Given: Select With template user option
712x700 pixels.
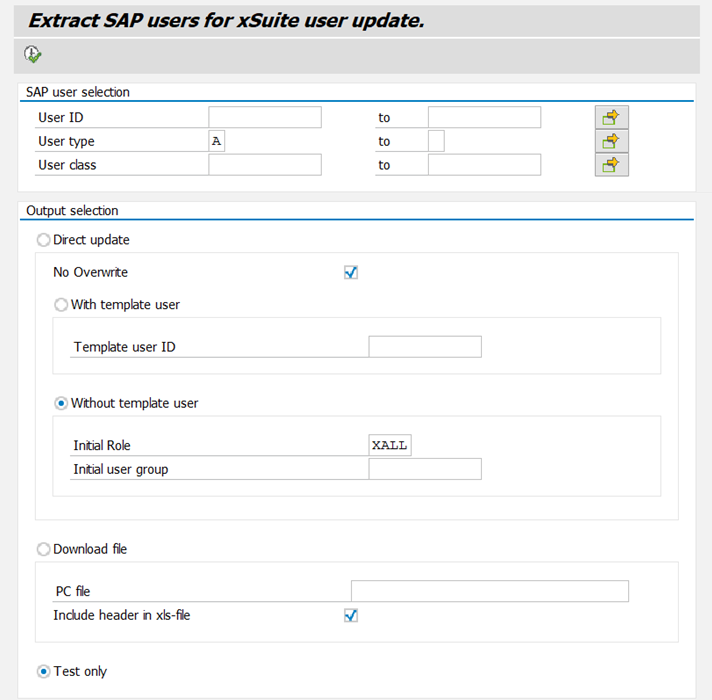Looking at the screenshot, I should [61, 304].
